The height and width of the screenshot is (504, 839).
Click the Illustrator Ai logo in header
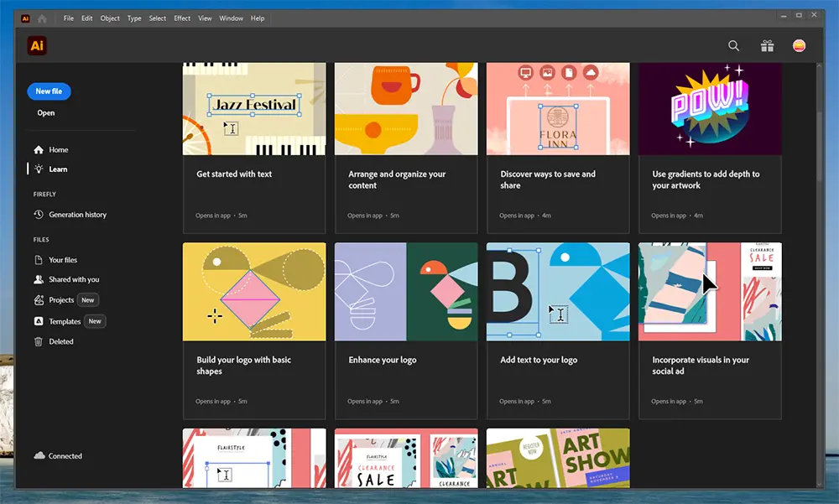pos(37,45)
